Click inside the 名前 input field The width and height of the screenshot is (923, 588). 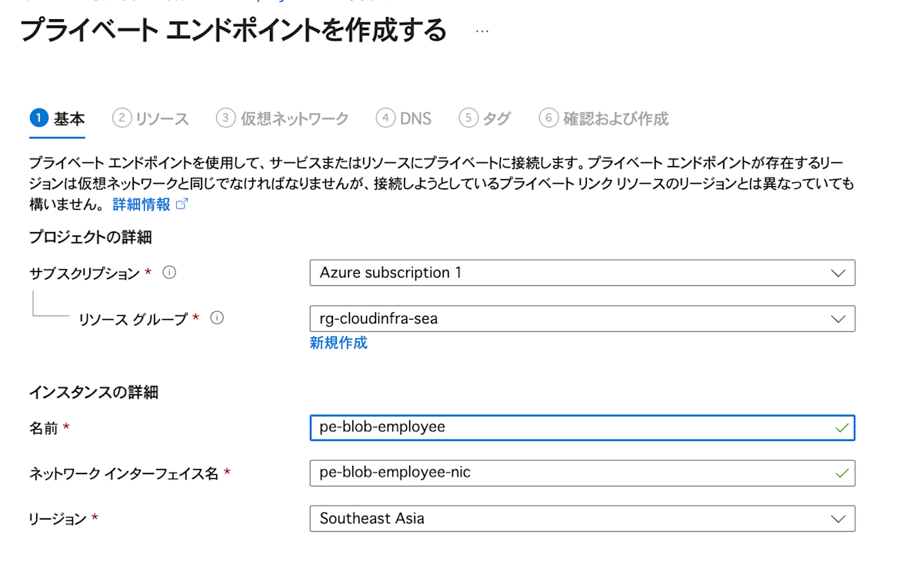pyautogui.click(x=538, y=427)
